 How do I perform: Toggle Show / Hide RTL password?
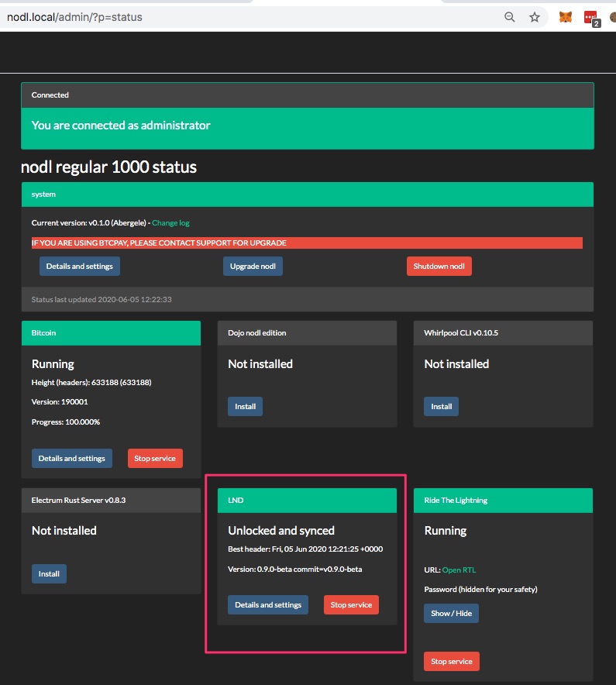click(451, 614)
